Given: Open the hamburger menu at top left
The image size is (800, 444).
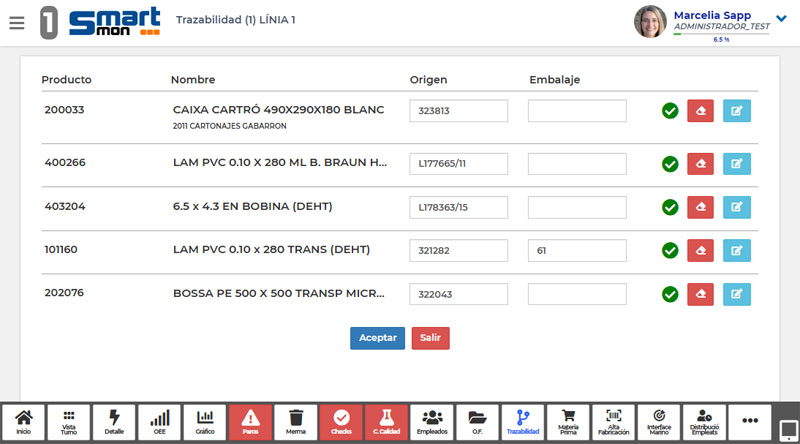Looking at the screenshot, I should point(16,22).
